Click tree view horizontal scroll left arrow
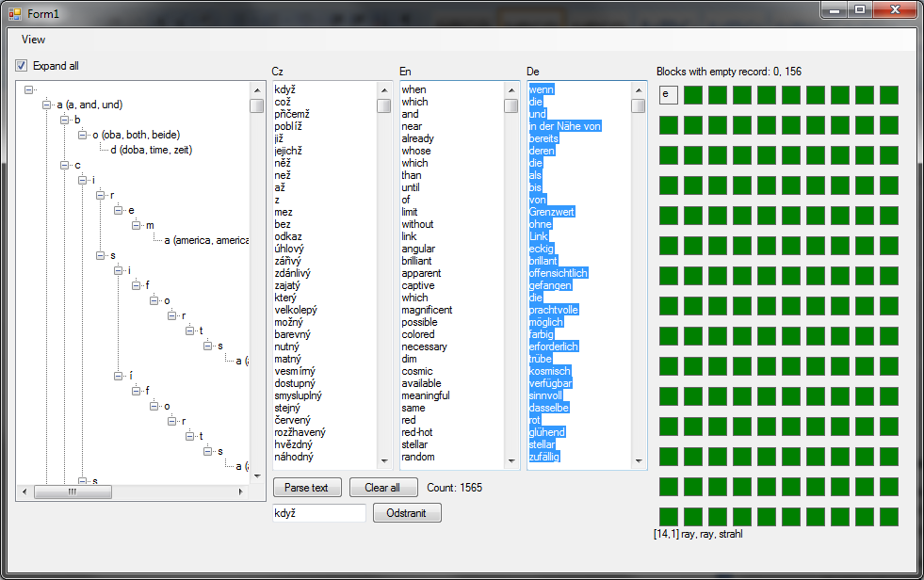Image resolution: width=924 pixels, height=580 pixels. click(x=24, y=491)
